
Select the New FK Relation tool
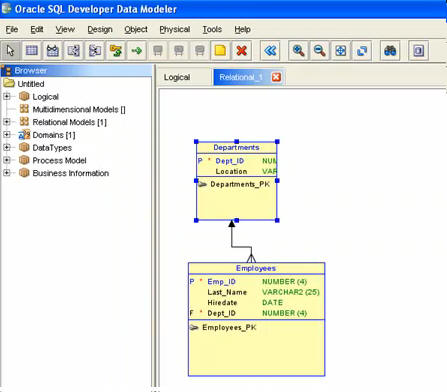pyautogui.click(x=116, y=51)
